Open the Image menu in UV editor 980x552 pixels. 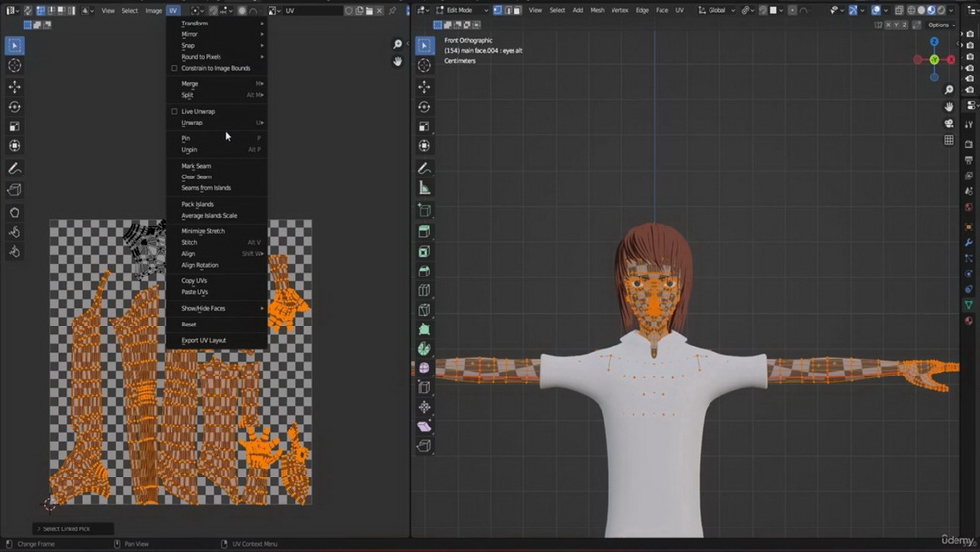click(153, 10)
